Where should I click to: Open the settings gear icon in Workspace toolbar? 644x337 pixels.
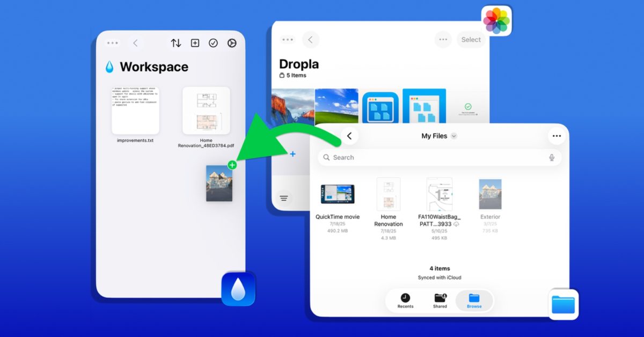point(231,43)
